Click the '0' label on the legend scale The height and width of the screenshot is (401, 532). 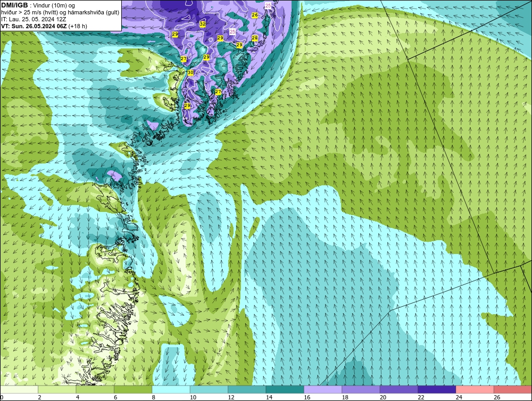(2, 397)
